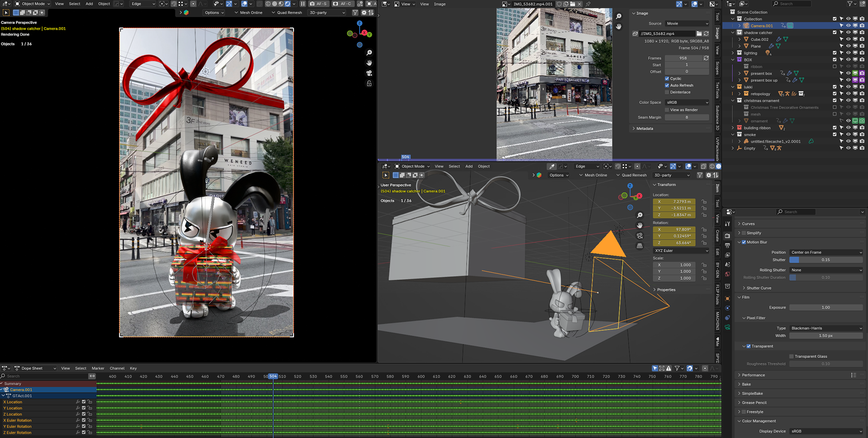
Task: Open the Marker menu in Dope Sheet
Action: tap(98, 368)
